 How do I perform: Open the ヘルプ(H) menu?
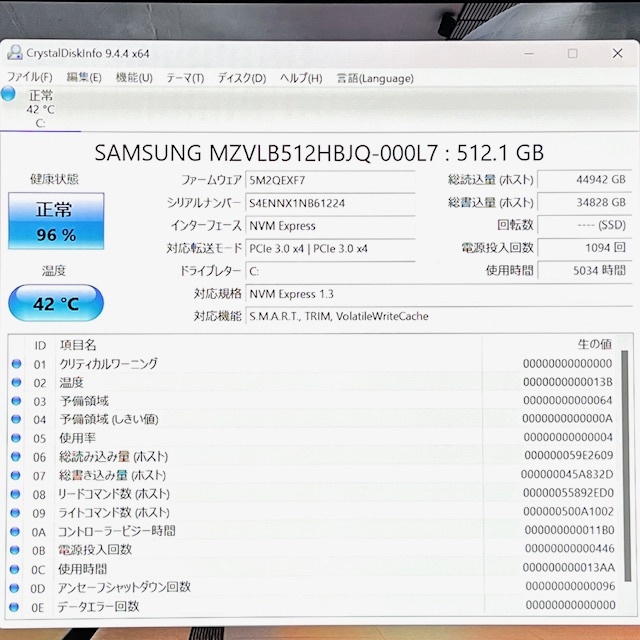(x=301, y=78)
